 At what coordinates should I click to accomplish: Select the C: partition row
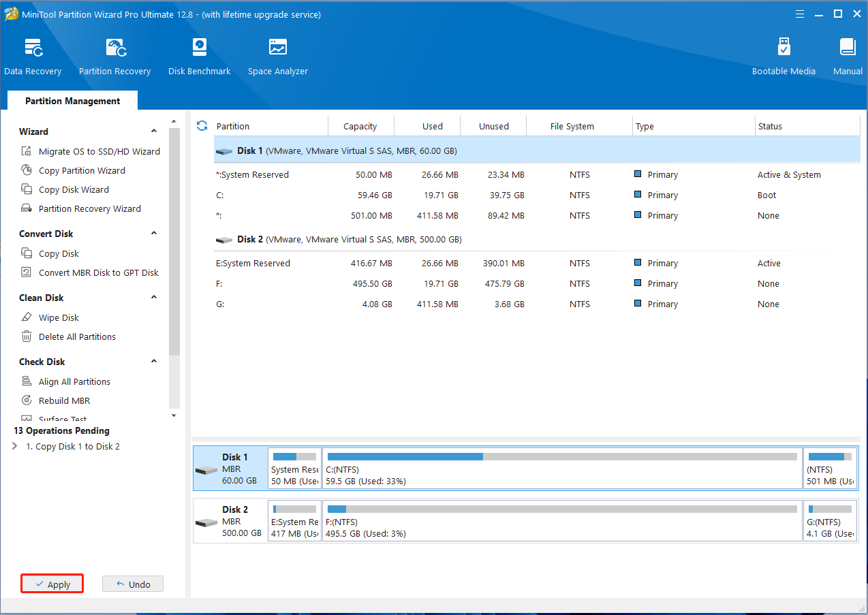537,195
